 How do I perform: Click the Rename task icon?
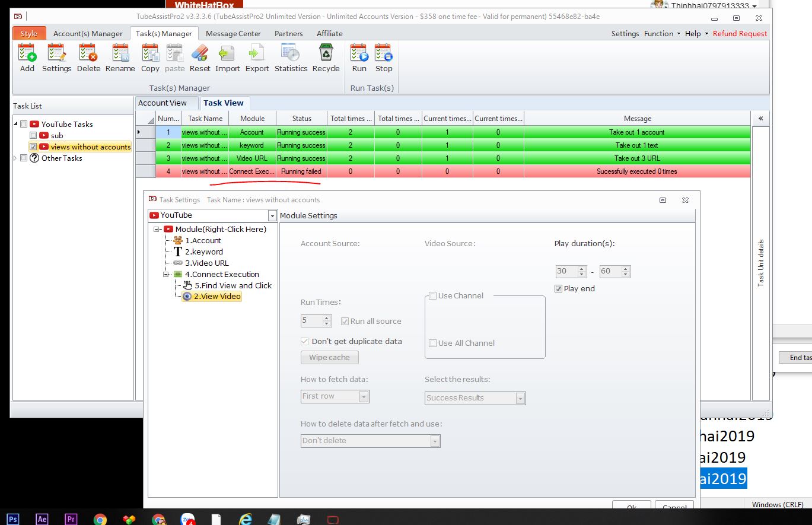click(120, 55)
